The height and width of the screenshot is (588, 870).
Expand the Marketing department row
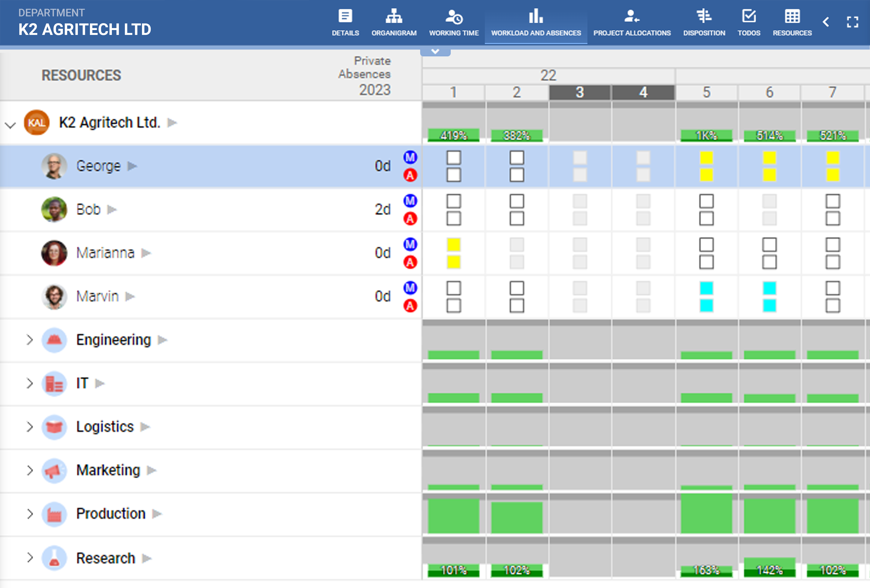pos(30,470)
